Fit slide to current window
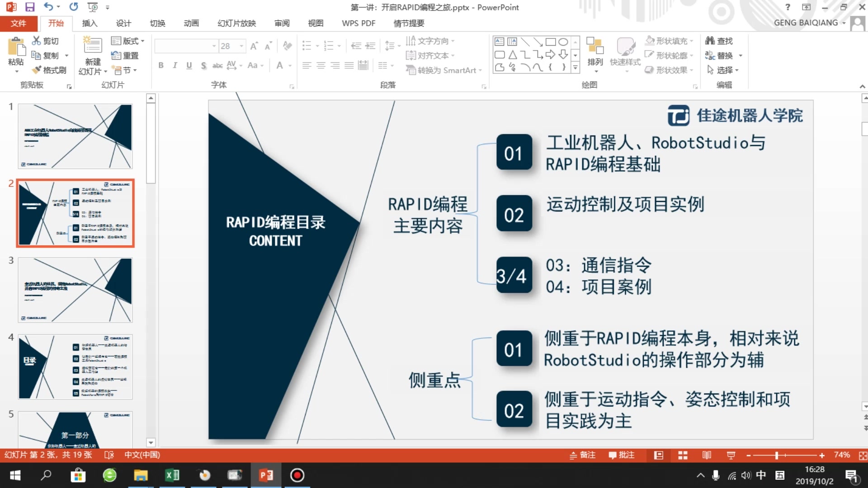The height and width of the screenshot is (488, 868). [863, 455]
